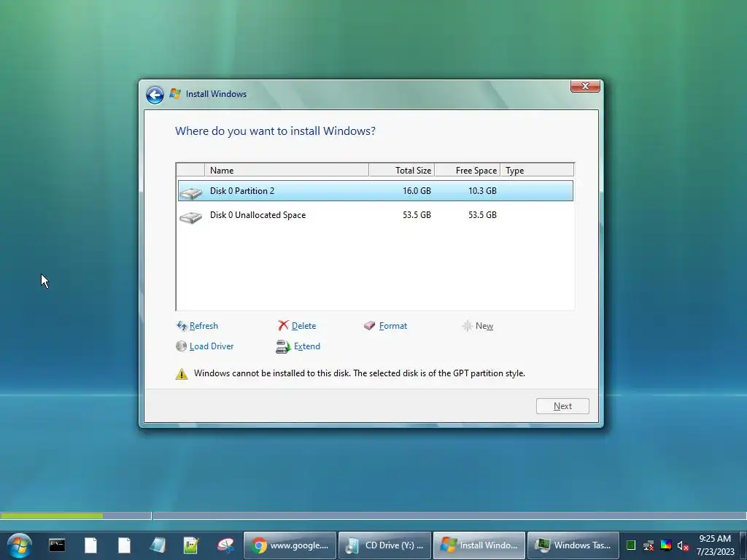Click the colorful display tray icon
This screenshot has width=747, height=560.
(666, 545)
